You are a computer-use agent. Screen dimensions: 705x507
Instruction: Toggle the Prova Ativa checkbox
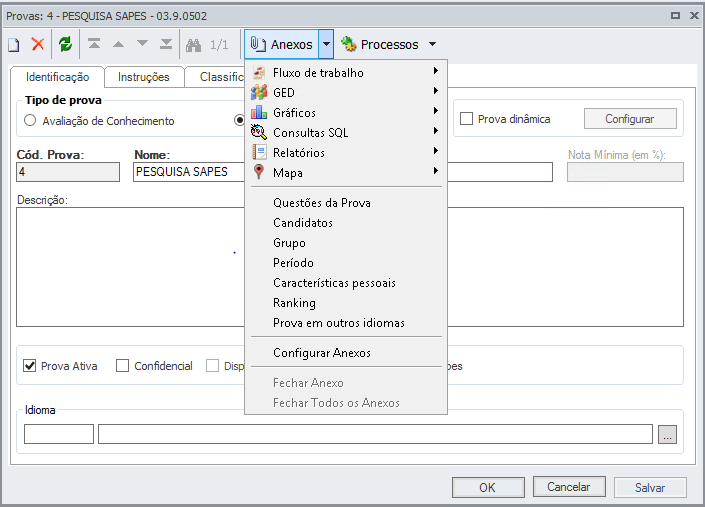click(x=29, y=366)
